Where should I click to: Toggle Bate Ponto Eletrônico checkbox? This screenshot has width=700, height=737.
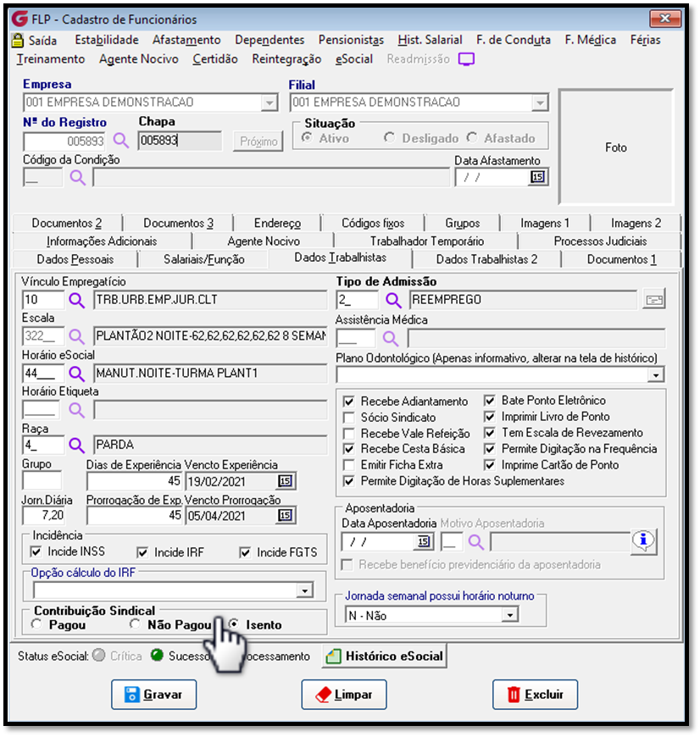point(490,401)
